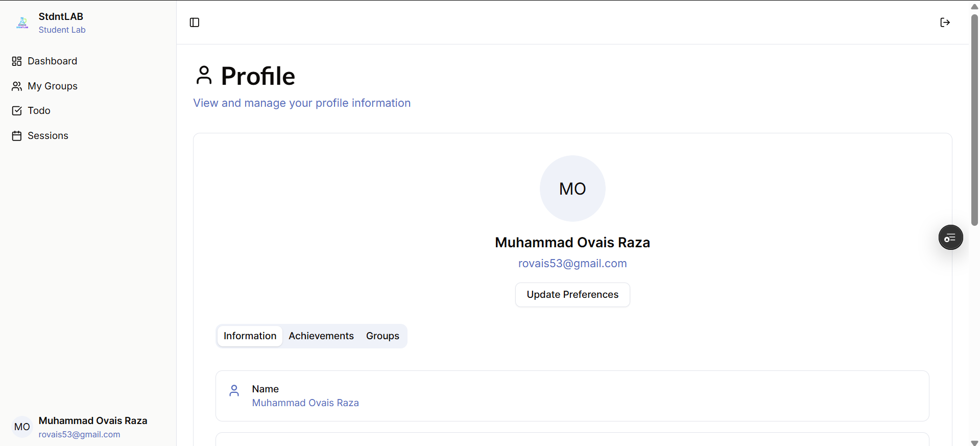Click the small MO avatar in sidebar footer
The width and height of the screenshot is (980, 446).
coord(22,427)
